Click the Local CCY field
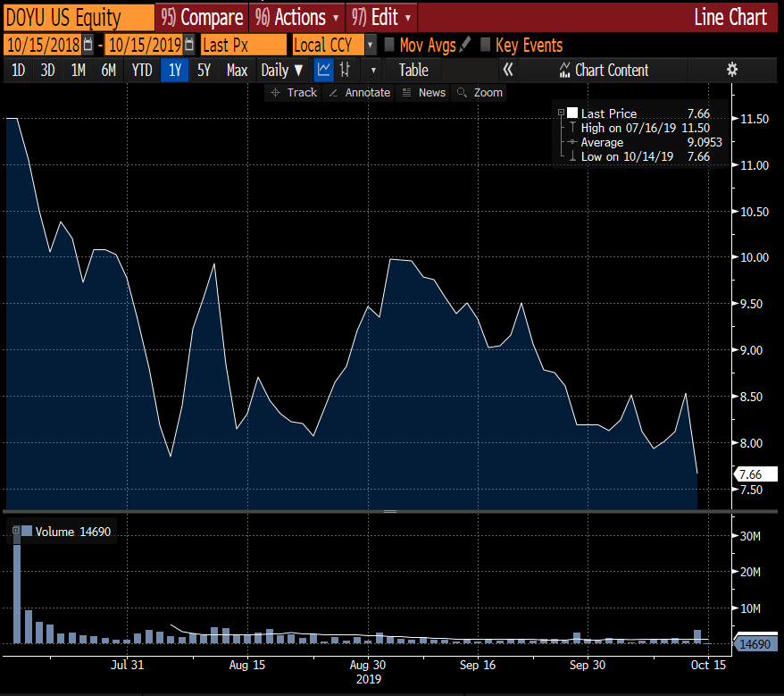The height and width of the screenshot is (696, 784). (x=329, y=45)
